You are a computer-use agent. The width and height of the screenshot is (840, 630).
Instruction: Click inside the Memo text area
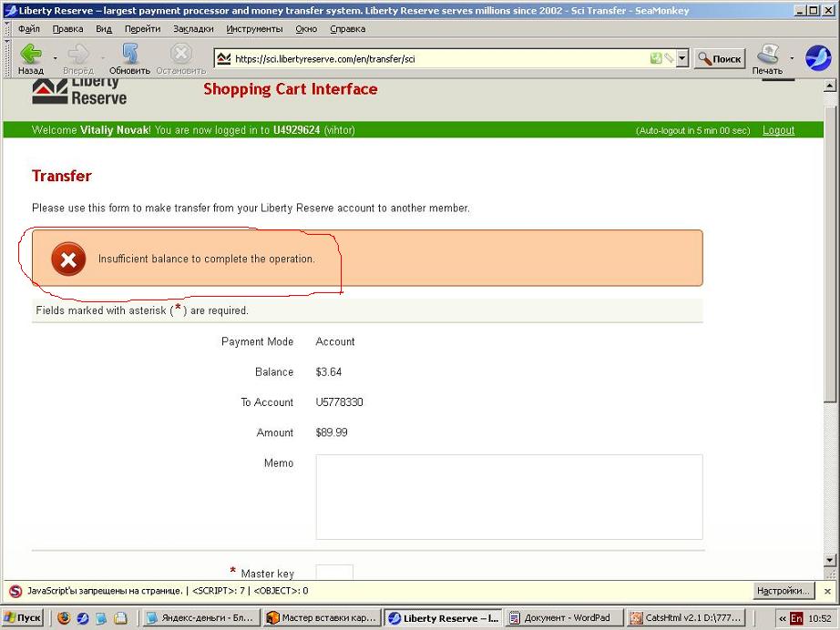click(509, 497)
